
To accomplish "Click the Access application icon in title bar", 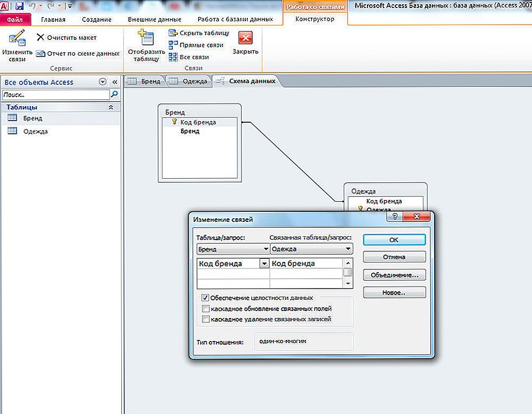I will click(x=4, y=5).
